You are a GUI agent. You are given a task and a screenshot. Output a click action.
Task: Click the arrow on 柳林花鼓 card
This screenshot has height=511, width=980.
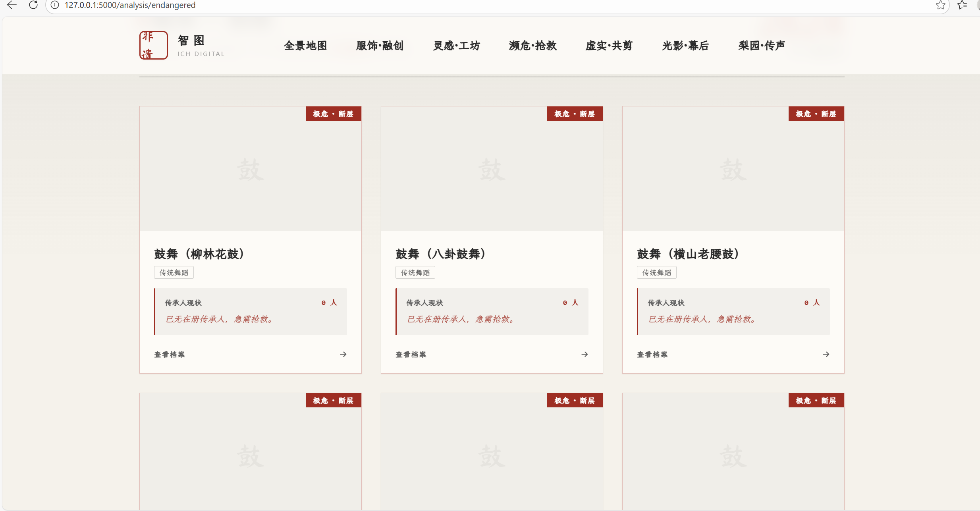point(343,354)
